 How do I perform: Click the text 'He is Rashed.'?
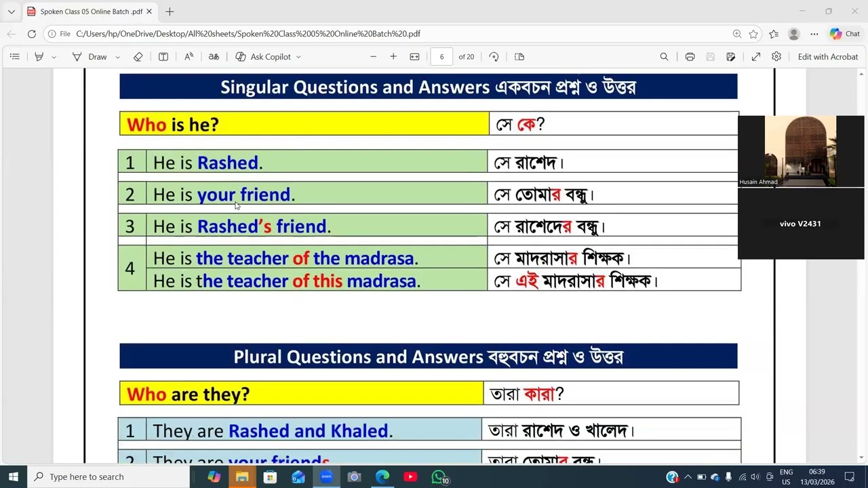click(x=208, y=163)
